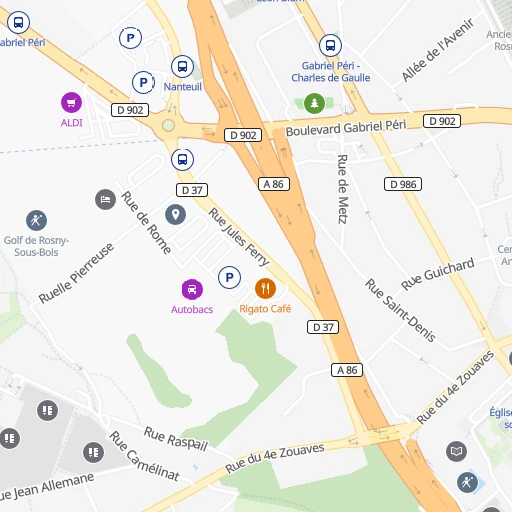Select the green park tree icon
The width and height of the screenshot is (512, 512).
tap(314, 103)
